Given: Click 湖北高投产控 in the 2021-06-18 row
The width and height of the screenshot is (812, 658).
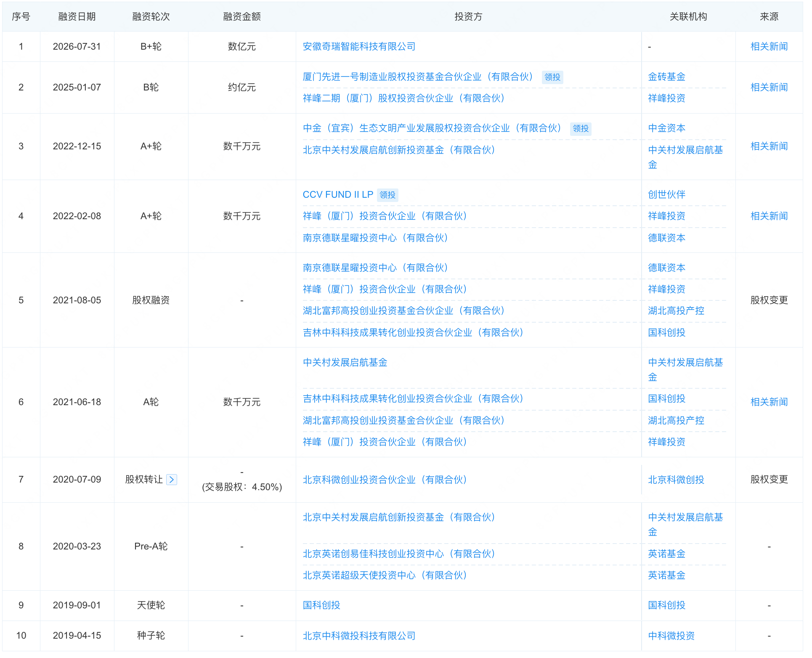Looking at the screenshot, I should coord(676,421).
